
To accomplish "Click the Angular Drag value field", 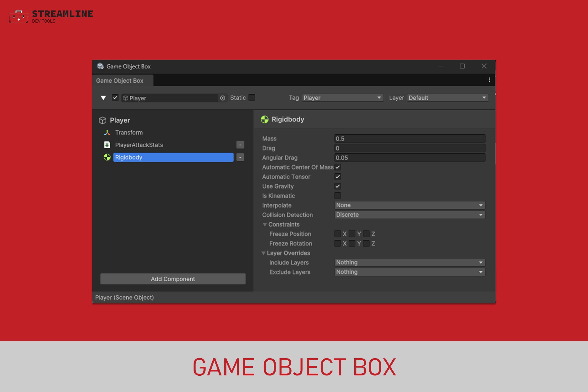I will point(410,158).
